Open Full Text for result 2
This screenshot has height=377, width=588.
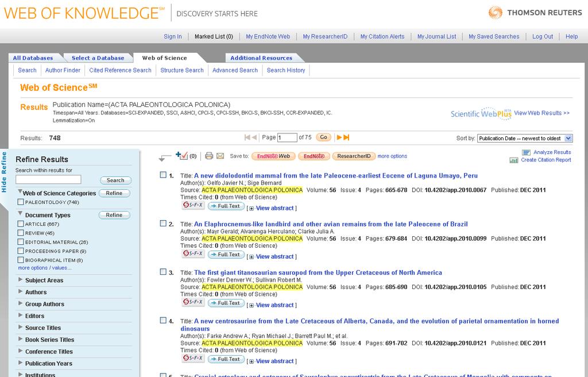[226, 255]
